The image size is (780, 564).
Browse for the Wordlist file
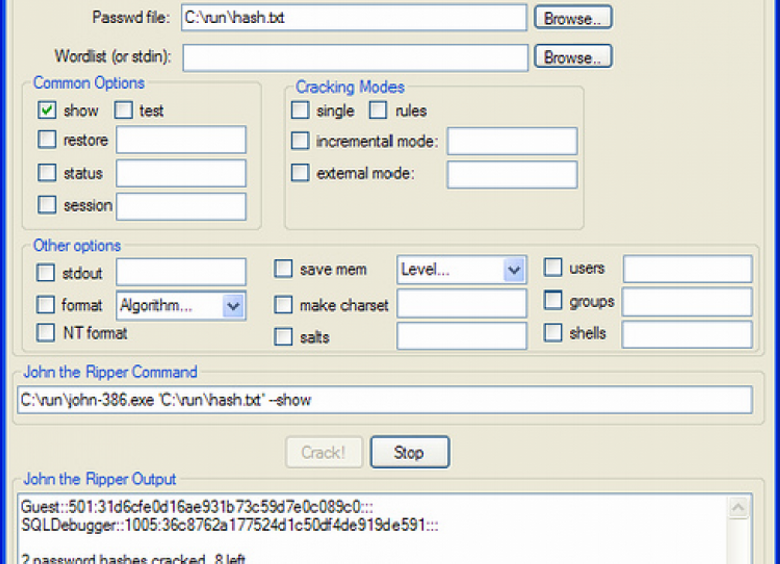tap(573, 57)
